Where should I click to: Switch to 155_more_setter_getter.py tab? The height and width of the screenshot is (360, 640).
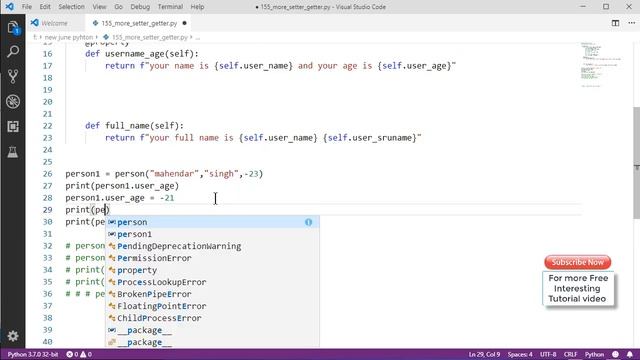(139, 23)
